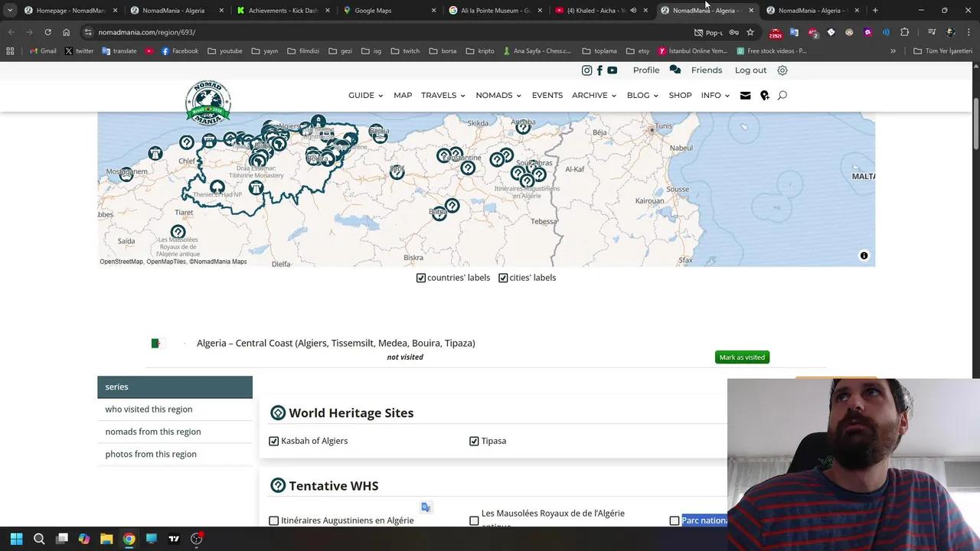Open the site search magnifier icon

point(782,96)
